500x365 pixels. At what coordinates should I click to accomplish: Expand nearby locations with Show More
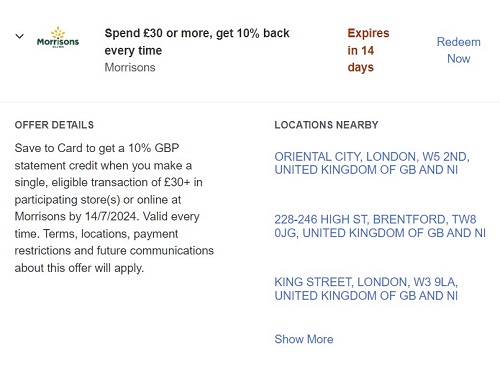tap(304, 339)
